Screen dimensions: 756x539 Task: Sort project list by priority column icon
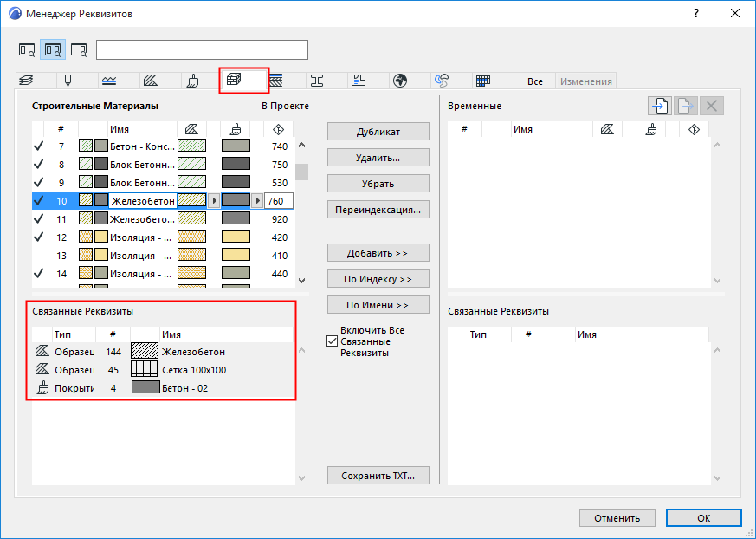278,129
